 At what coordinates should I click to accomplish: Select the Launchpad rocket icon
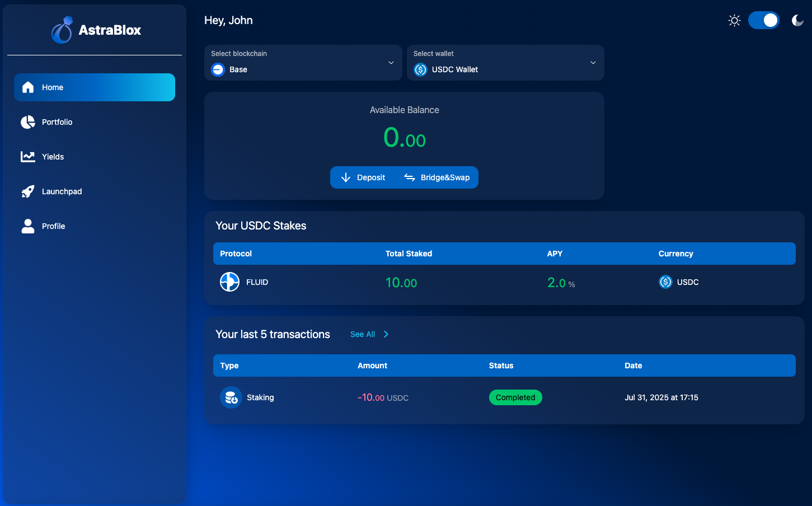pos(27,191)
